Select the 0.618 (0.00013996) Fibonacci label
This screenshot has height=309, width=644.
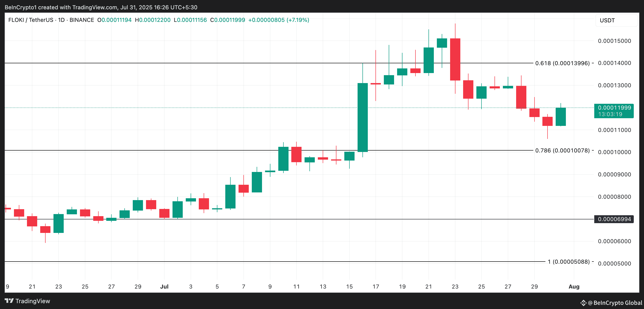[x=562, y=63]
